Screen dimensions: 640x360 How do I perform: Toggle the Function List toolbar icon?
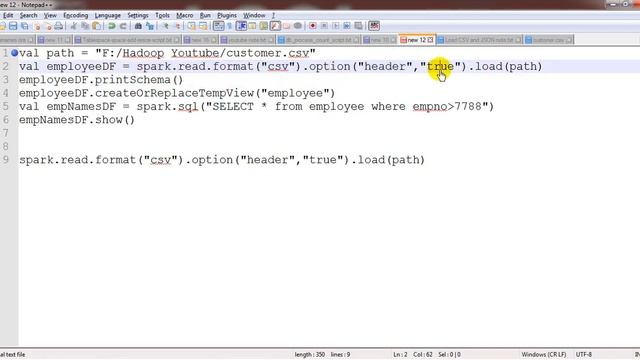point(275,26)
